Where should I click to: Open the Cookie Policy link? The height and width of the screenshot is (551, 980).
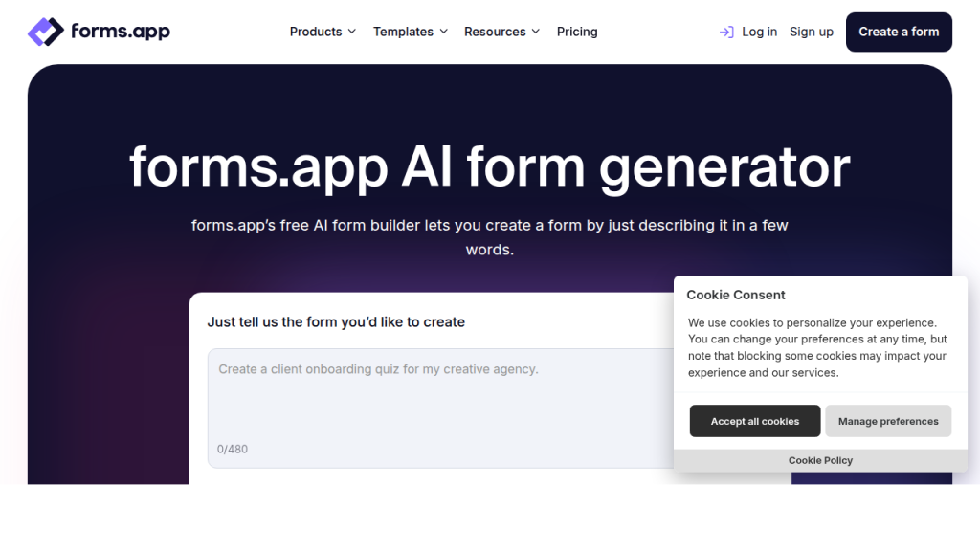pyautogui.click(x=819, y=460)
